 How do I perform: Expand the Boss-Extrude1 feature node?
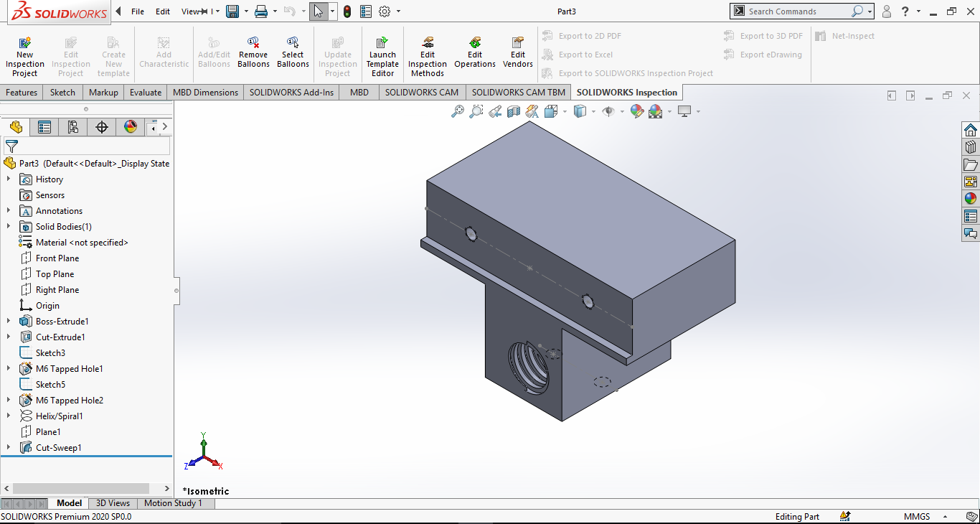pos(9,322)
